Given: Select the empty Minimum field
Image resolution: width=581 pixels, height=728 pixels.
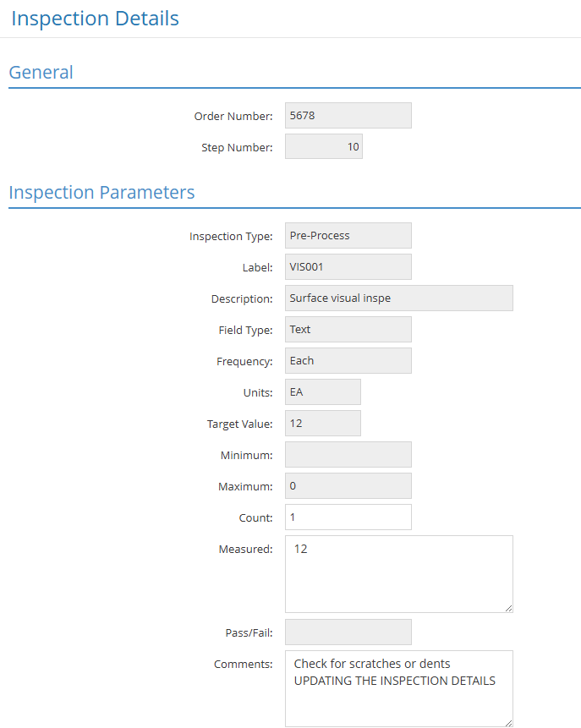Looking at the screenshot, I should (348, 455).
